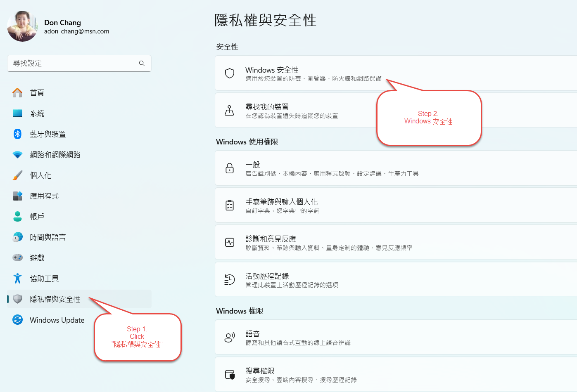The width and height of the screenshot is (577, 392).
Task: Select 藍牙與裝置 in the sidebar
Action: pyautogui.click(x=47, y=134)
